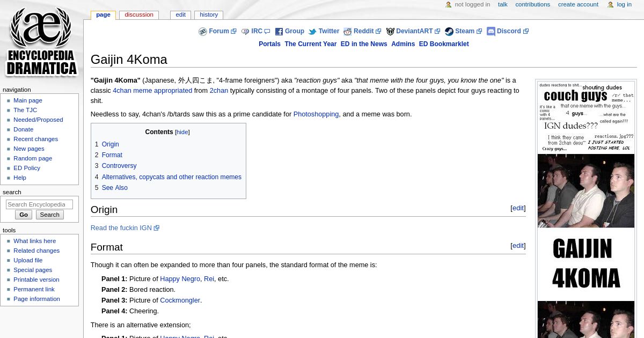Click the DeviantART icon
The height and width of the screenshot is (338, 644).
390,32
